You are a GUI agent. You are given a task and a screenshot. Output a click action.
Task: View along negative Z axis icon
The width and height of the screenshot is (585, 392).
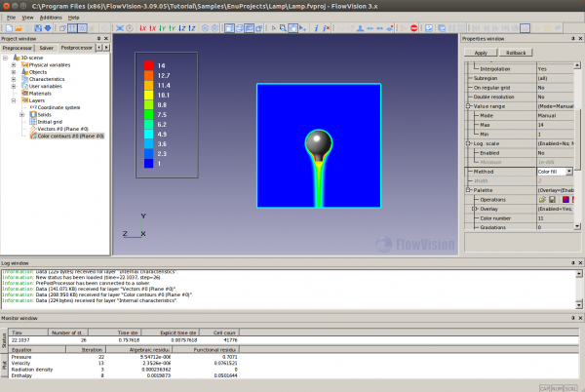click(x=182, y=28)
